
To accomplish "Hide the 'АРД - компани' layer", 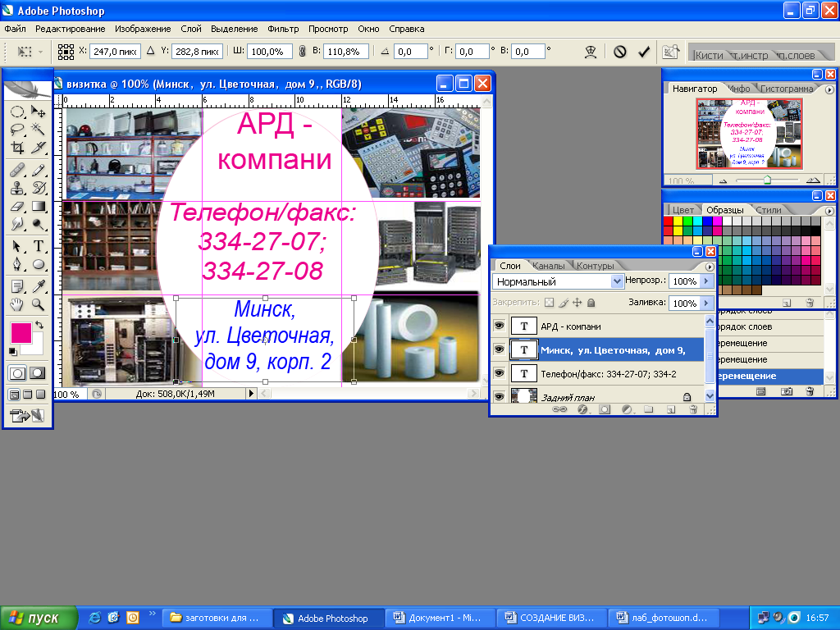I will click(x=500, y=325).
